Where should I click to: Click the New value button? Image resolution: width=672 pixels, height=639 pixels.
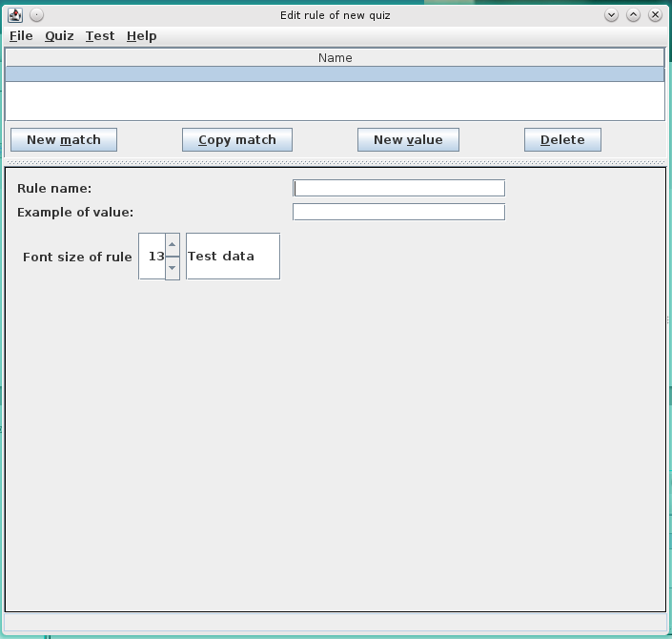click(408, 140)
